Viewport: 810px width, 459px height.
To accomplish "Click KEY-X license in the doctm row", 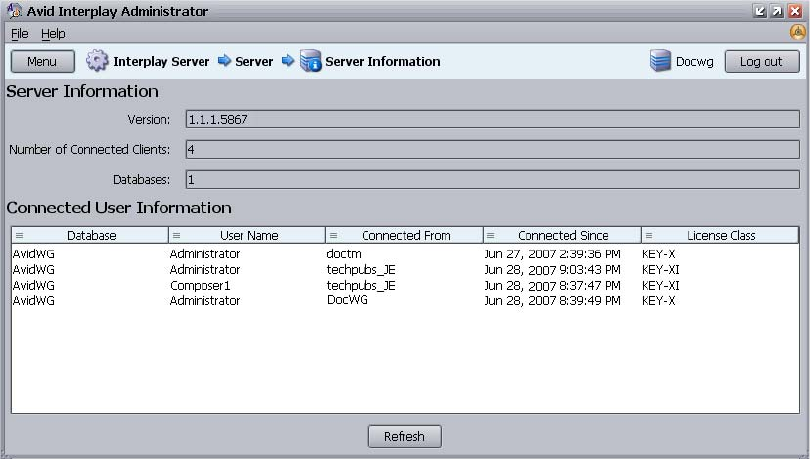I will click(659, 254).
